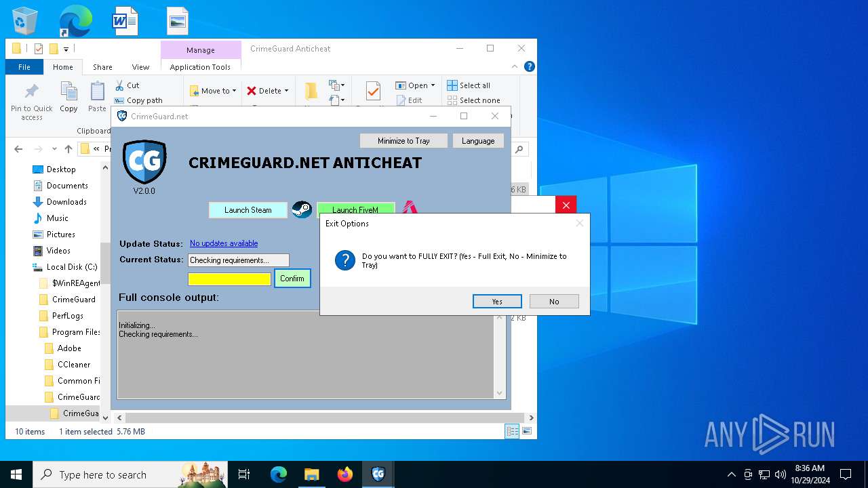Open volume control in system tray
Screen dimensions: 868x488
point(781,474)
